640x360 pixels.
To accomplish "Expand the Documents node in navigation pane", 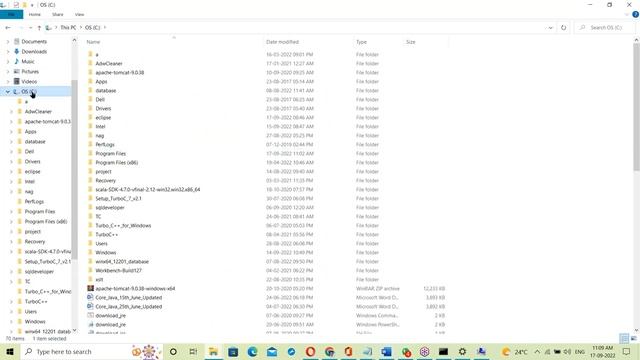I will (8, 41).
